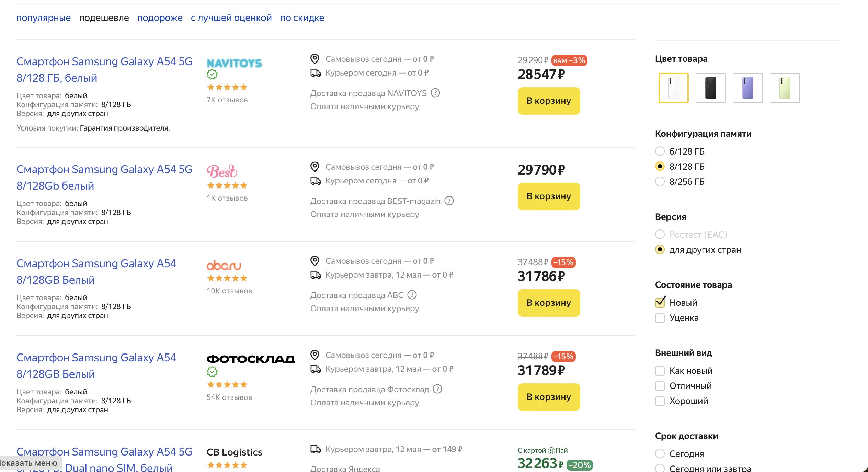Show help for Доставка продавца BEST-magazin
The height and width of the screenshot is (472, 868).
pyautogui.click(x=449, y=201)
